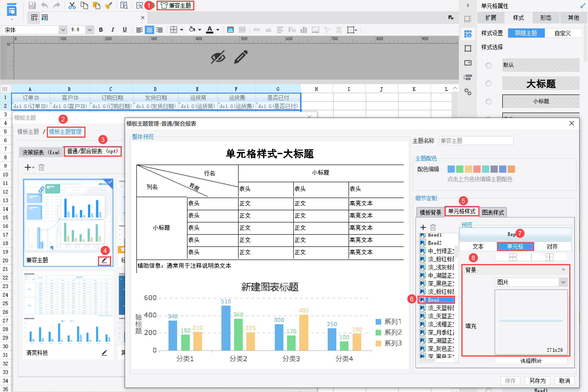Click the hidden-eye icon in header area
Screen dimensions: 588x392
pyautogui.click(x=218, y=57)
